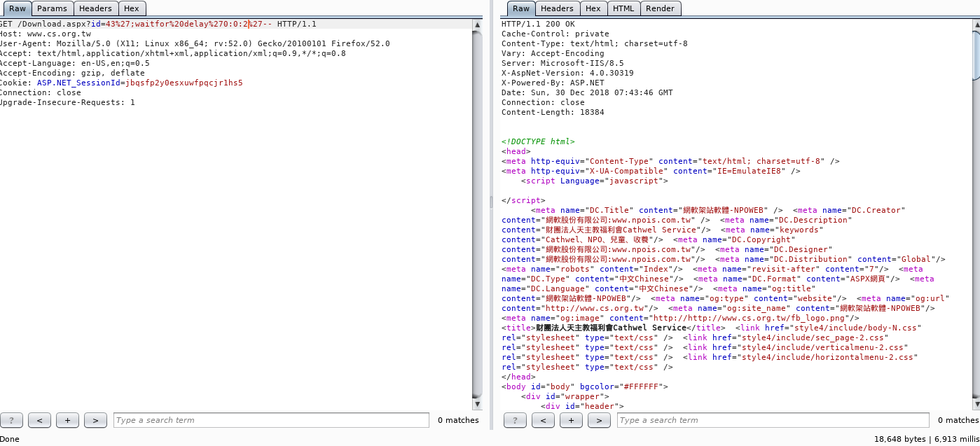Screen dimensions: 980x446
Task: Click the Upgrade-Insecure-Requests: 1 line
Action: coord(67,102)
